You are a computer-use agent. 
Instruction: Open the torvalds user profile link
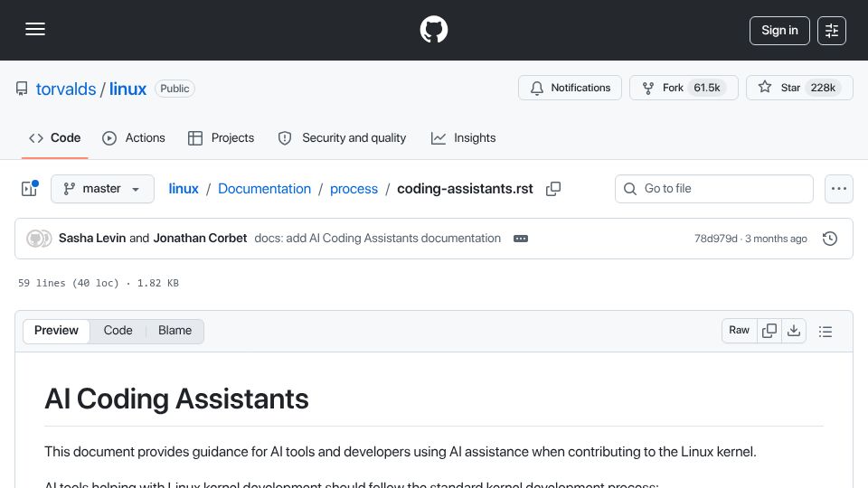(66, 89)
